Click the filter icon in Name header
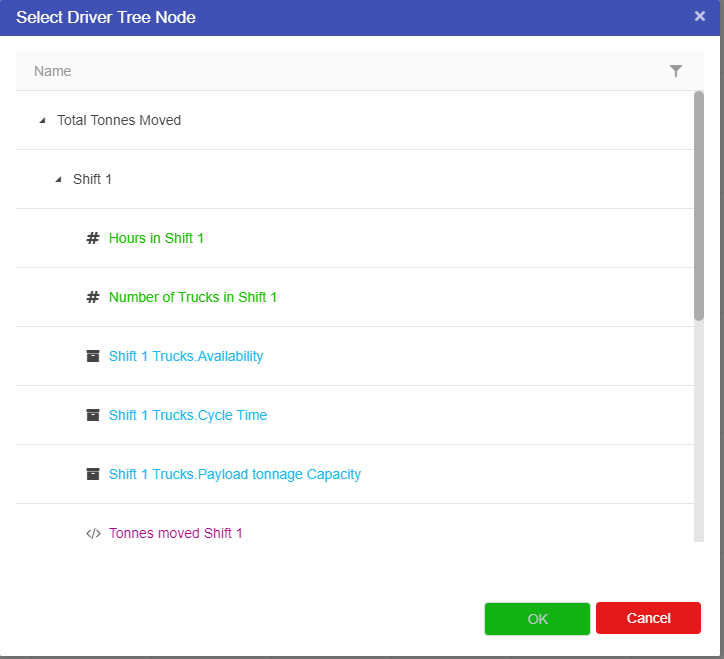 (x=676, y=71)
